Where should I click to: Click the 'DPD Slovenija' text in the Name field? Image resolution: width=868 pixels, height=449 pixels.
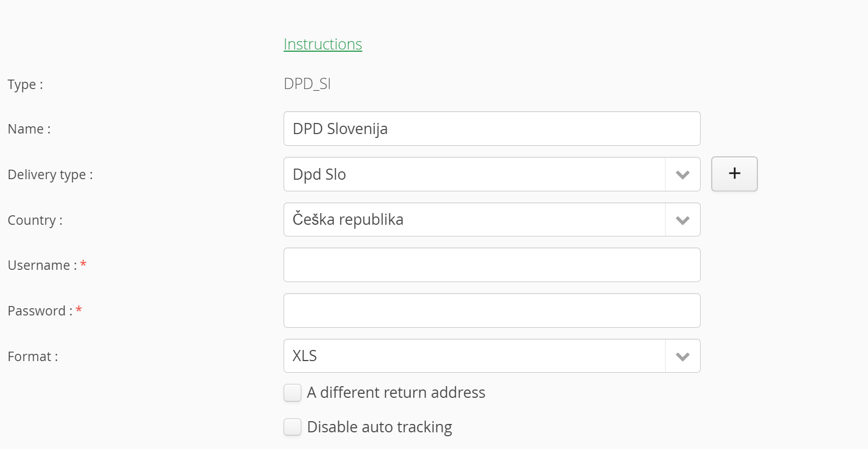click(x=340, y=129)
